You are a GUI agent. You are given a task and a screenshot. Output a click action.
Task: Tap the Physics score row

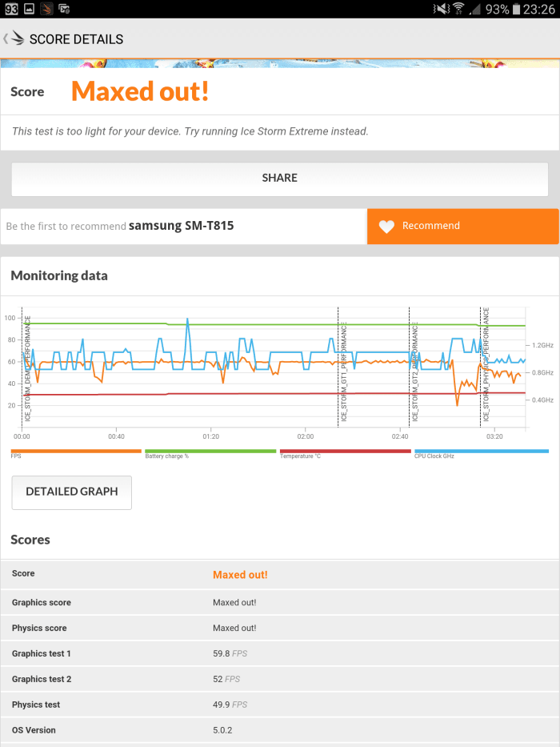[x=280, y=628]
